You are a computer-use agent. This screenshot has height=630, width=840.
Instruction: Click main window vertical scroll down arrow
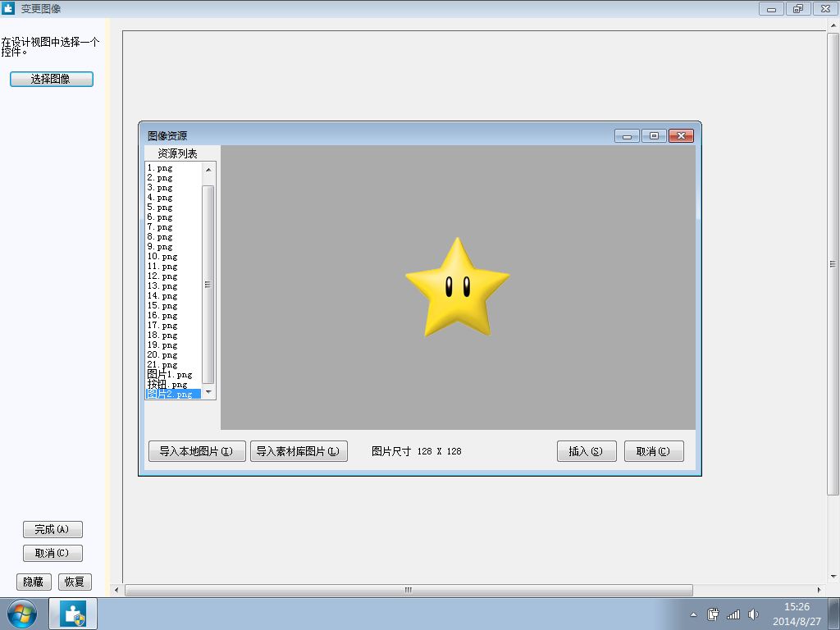coord(833,577)
